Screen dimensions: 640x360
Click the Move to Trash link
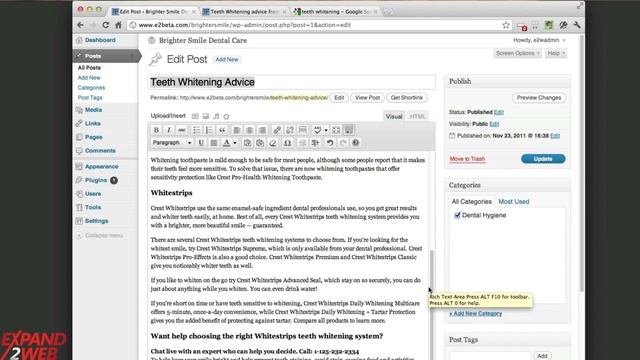(x=467, y=159)
